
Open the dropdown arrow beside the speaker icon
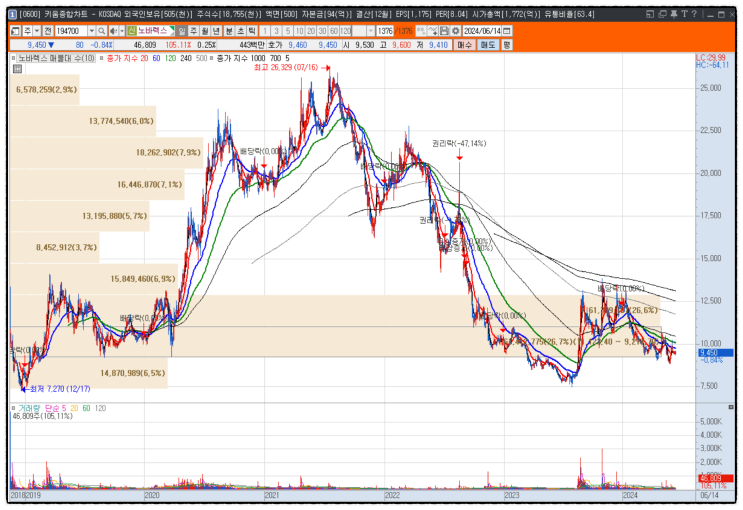pyautogui.click(x=122, y=31)
